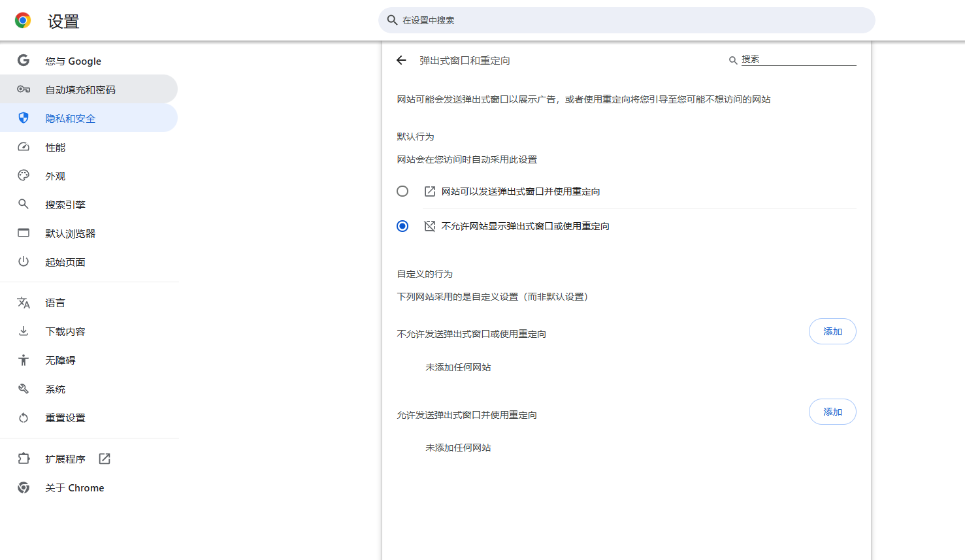The image size is (965, 560).
Task: Click 添加 for 不允许发送弹出式窗口 list
Action: click(x=832, y=331)
